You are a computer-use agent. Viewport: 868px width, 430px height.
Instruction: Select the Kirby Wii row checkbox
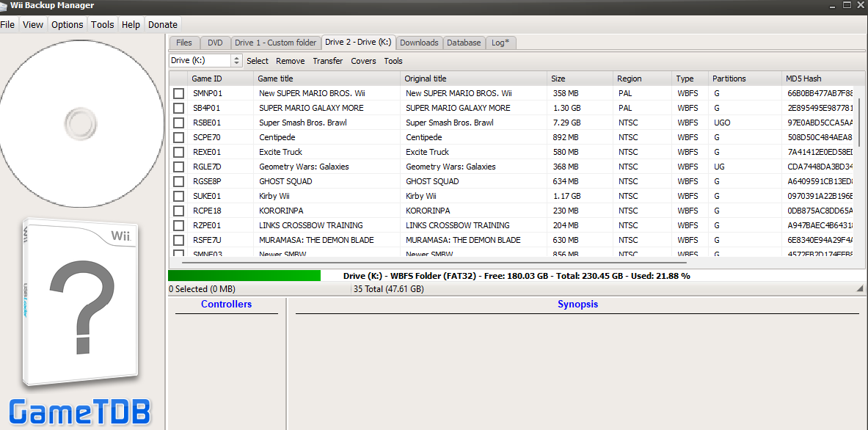click(178, 196)
